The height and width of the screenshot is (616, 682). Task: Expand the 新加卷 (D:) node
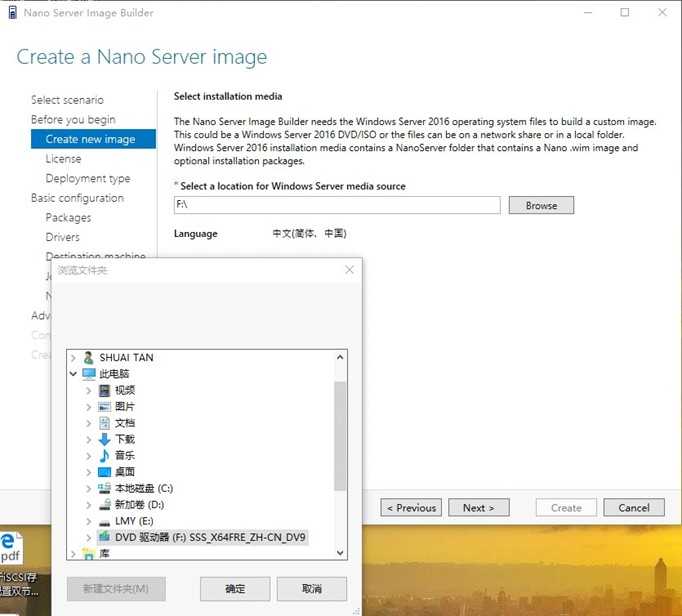(89, 505)
